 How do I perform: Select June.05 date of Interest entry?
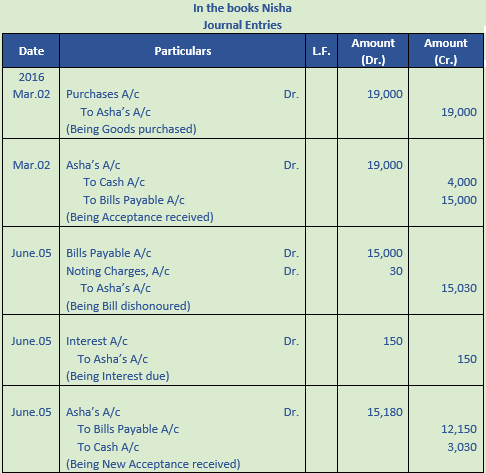(31, 341)
